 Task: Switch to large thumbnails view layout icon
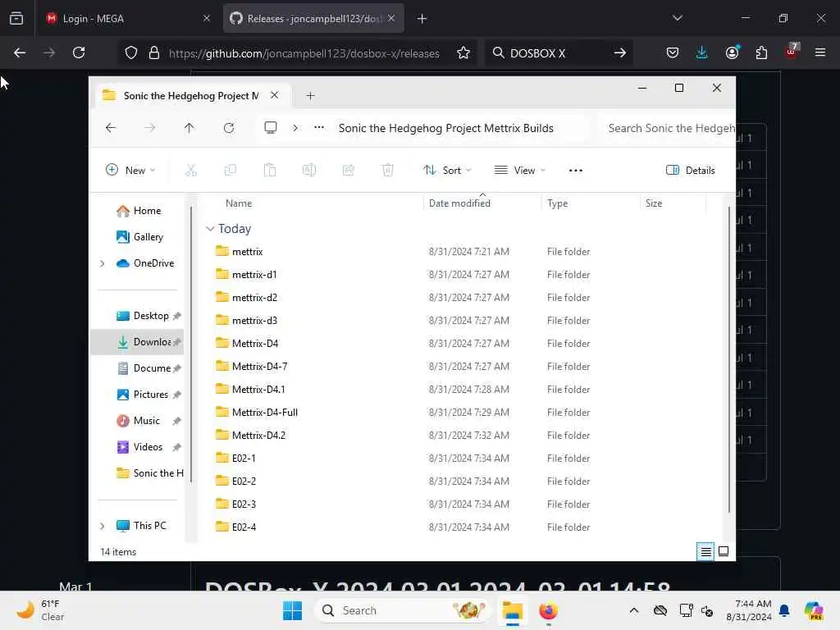[724, 551]
